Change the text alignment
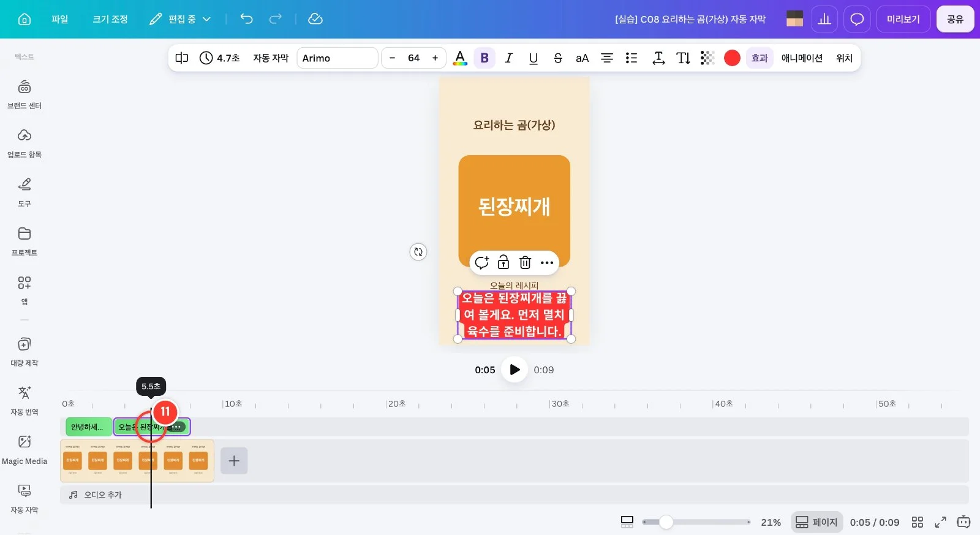This screenshot has width=980, height=535. click(607, 58)
